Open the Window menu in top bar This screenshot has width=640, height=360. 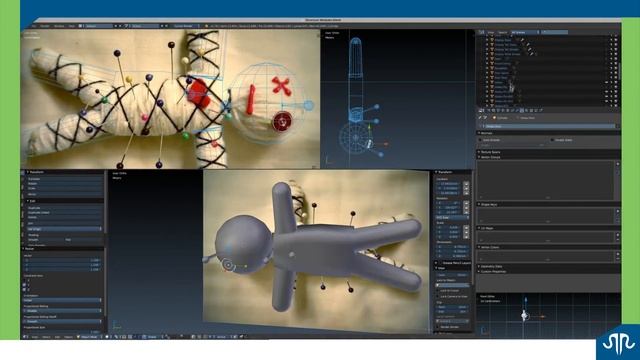(59, 26)
